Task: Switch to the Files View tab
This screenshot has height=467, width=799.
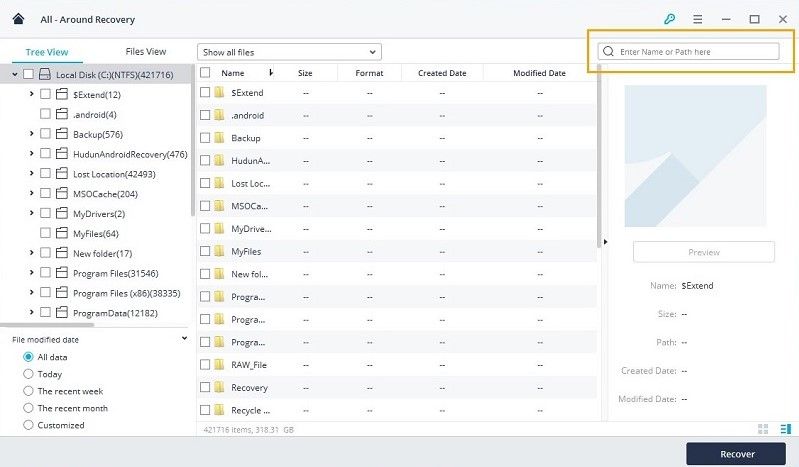Action: [x=146, y=51]
